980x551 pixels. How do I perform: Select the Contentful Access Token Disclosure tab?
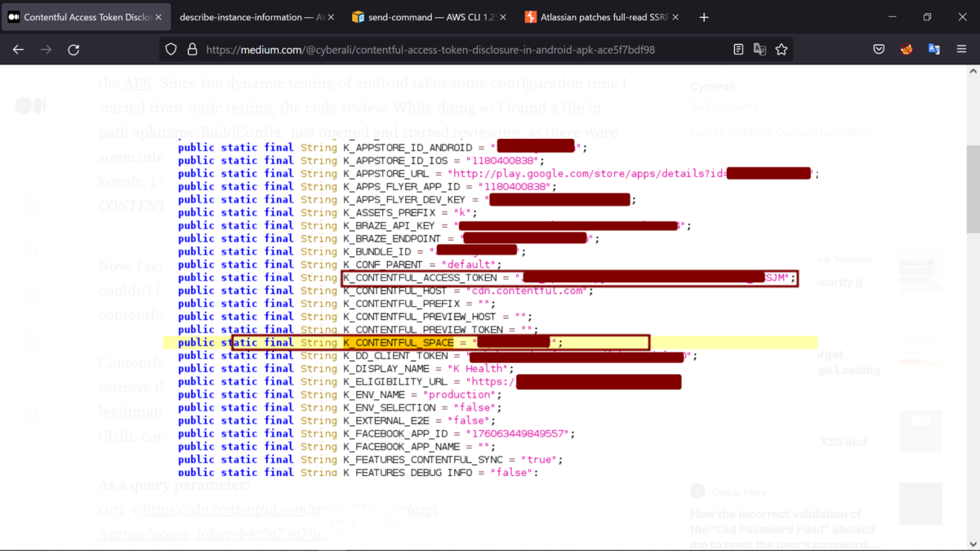84,17
